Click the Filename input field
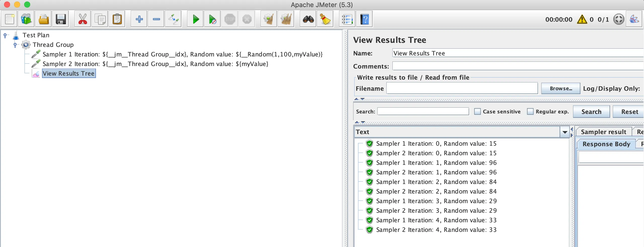Image resolution: width=644 pixels, height=247 pixels. (462, 88)
